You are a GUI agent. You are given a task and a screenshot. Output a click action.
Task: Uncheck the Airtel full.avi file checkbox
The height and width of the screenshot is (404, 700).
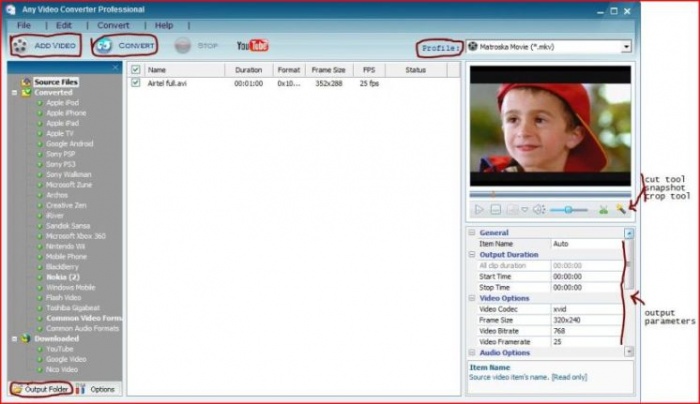tap(136, 83)
